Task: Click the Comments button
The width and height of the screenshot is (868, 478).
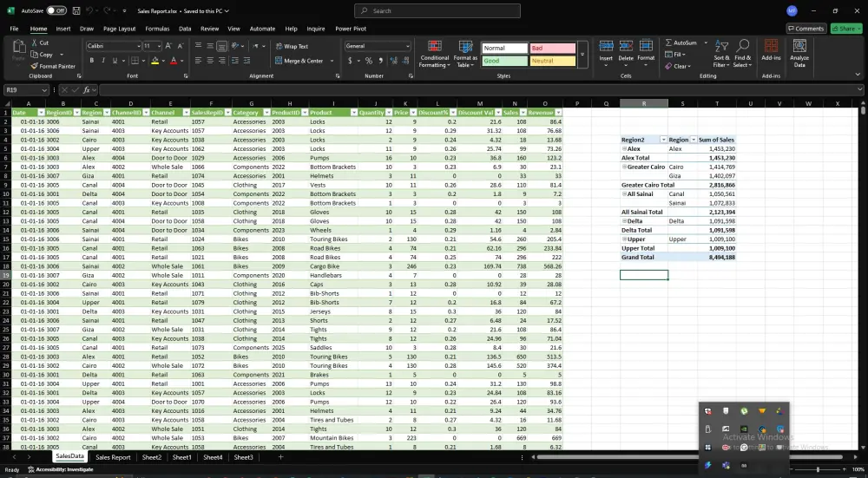Action: tap(806, 29)
